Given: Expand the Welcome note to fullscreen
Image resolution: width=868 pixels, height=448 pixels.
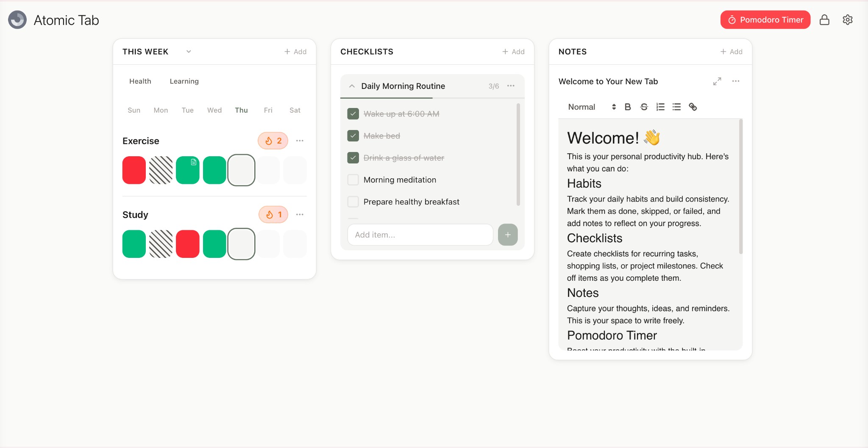Looking at the screenshot, I should click(x=717, y=81).
